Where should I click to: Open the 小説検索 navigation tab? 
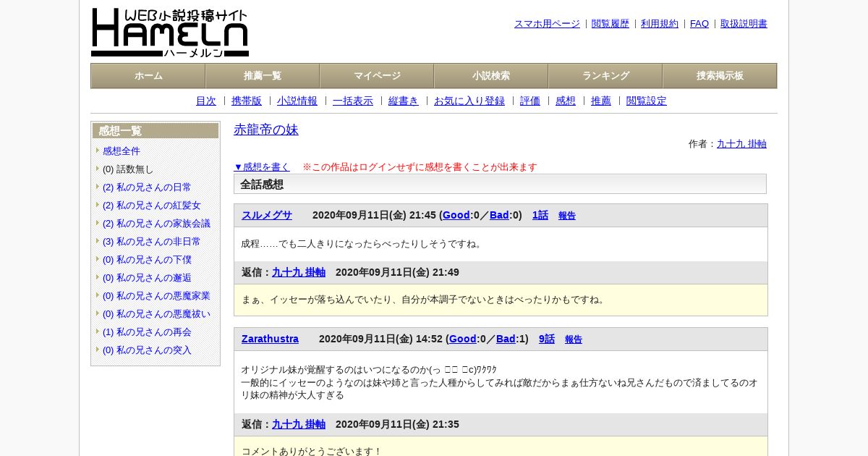pyautogui.click(x=491, y=75)
